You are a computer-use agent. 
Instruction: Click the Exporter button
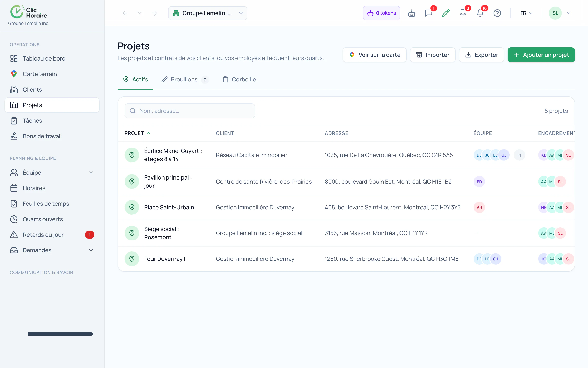point(481,55)
